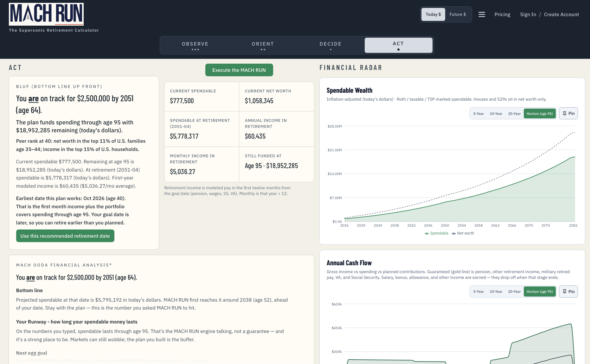Viewport: 590px width, 364px height.
Task: Click Still Funded At Age 95 value
Action: pyautogui.click(x=271, y=166)
